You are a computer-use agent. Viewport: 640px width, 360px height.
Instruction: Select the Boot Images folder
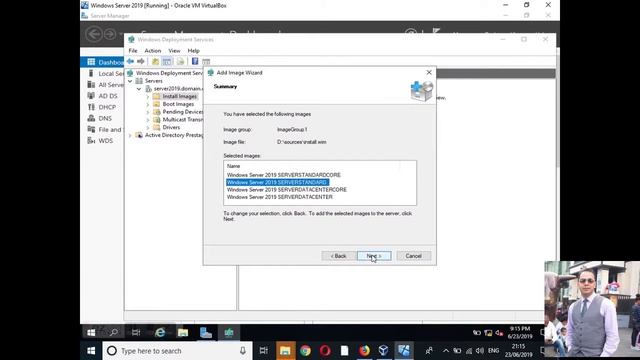click(178, 104)
